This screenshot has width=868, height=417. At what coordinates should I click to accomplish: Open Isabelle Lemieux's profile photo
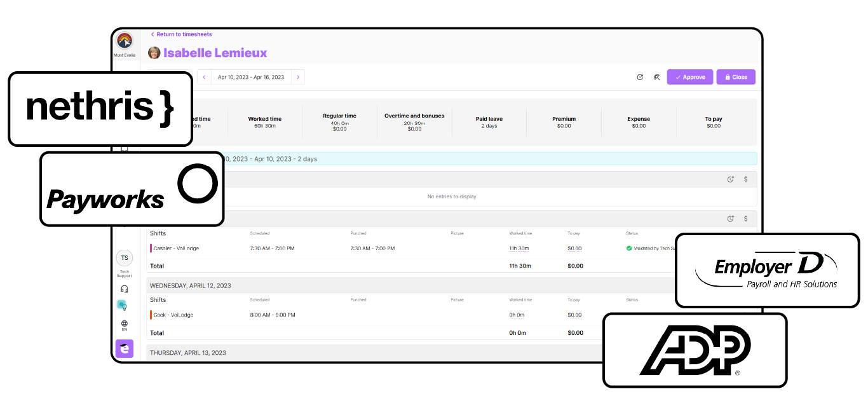(x=154, y=53)
